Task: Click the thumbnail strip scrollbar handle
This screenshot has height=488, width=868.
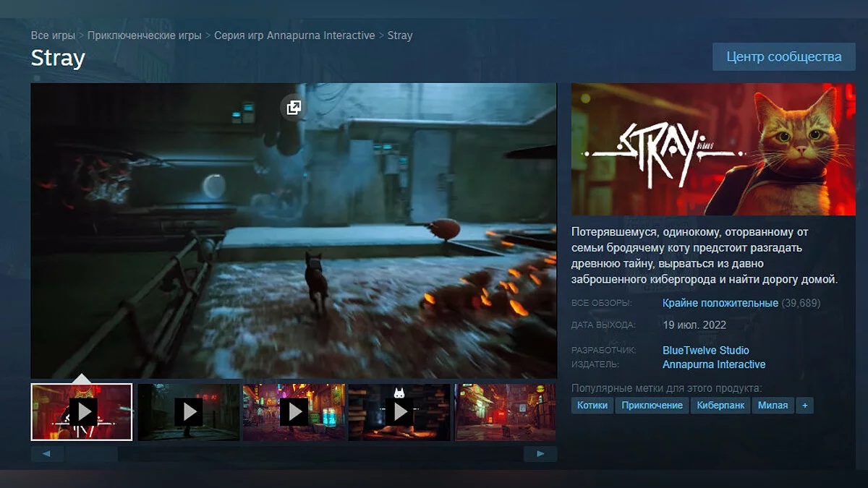Action: (x=91, y=454)
